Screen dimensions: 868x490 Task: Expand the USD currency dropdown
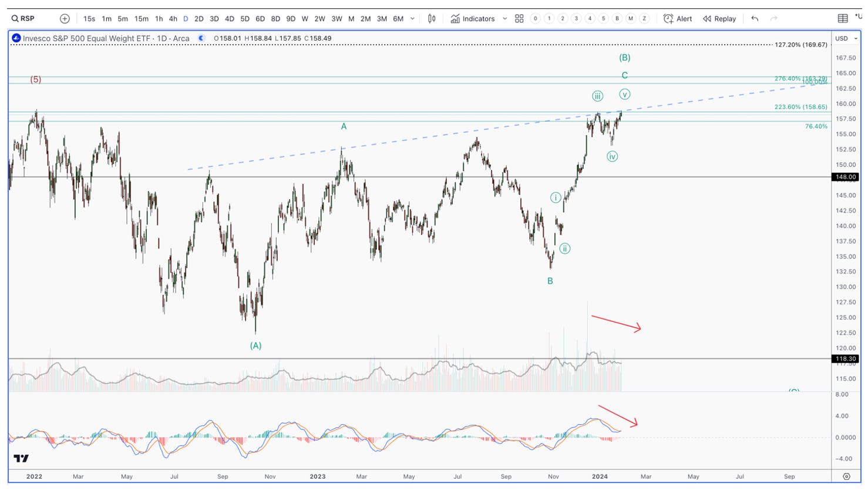coord(847,38)
